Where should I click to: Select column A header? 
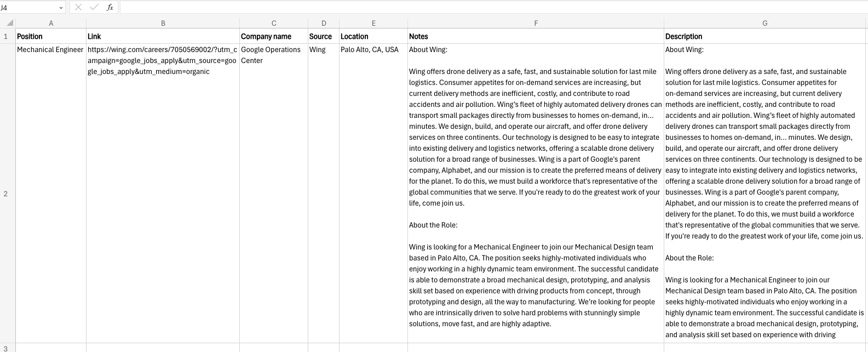point(51,23)
